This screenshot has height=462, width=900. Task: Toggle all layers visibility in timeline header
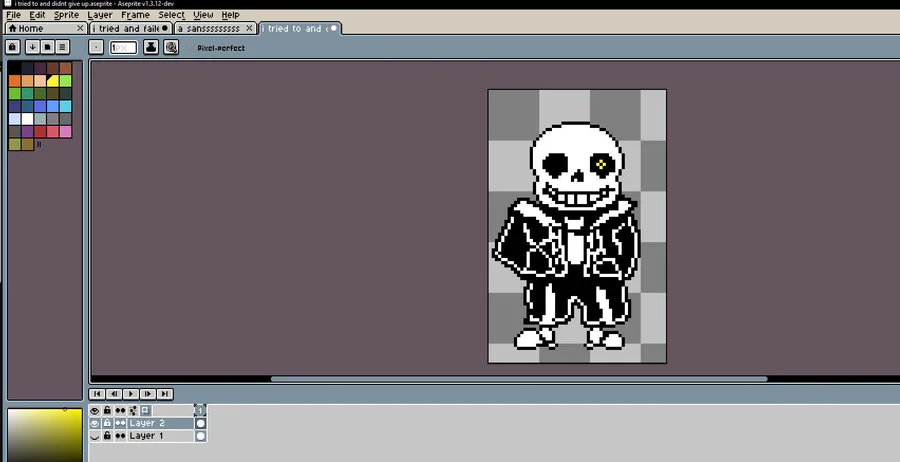click(95, 410)
